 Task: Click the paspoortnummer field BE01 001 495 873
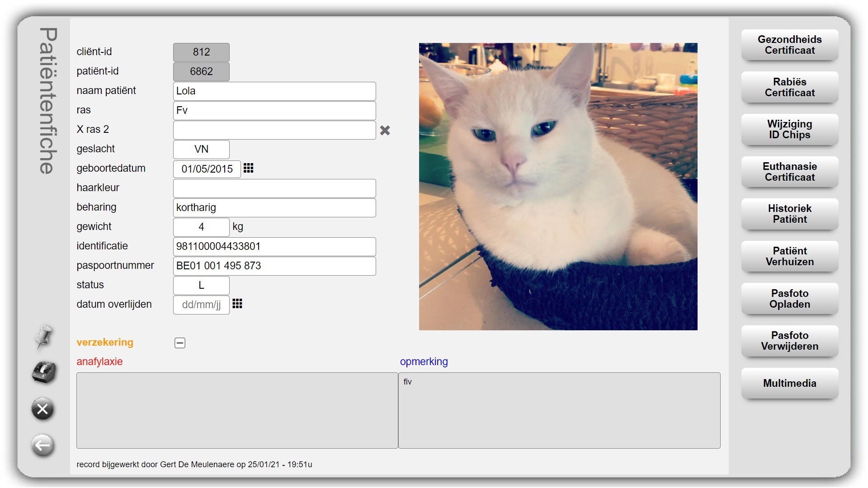pos(274,266)
